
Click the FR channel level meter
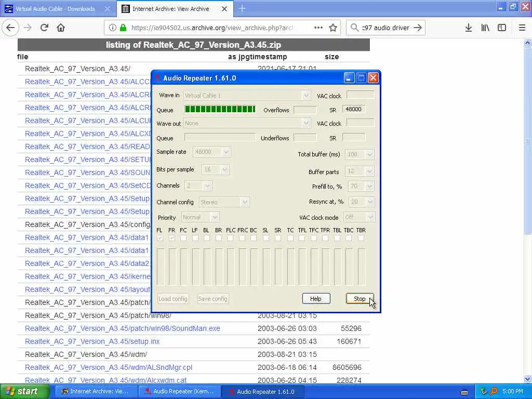tap(172, 267)
